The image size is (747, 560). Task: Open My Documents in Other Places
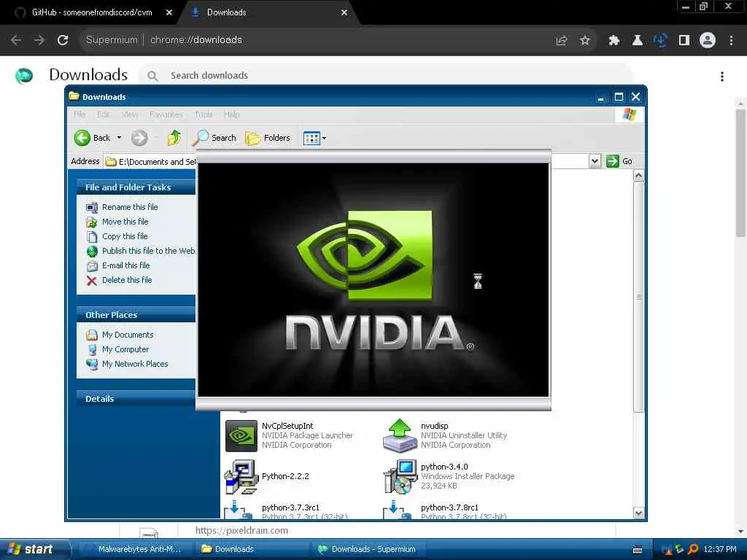127,335
